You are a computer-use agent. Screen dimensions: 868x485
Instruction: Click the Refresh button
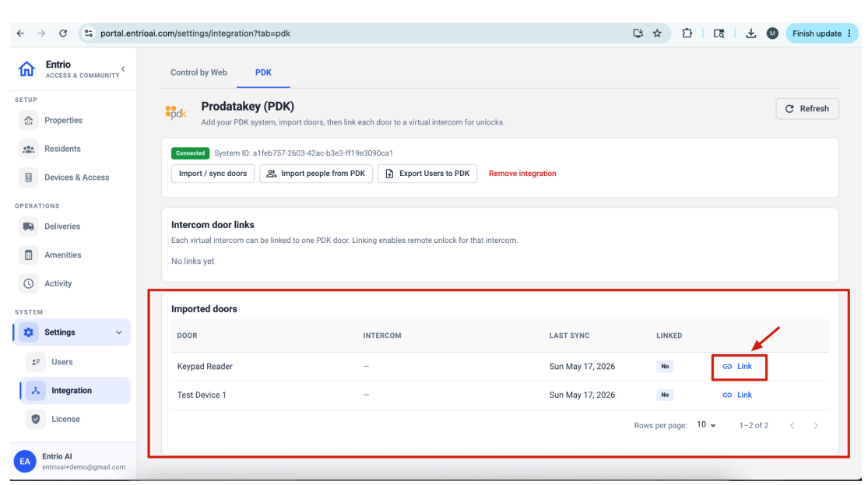tap(807, 108)
